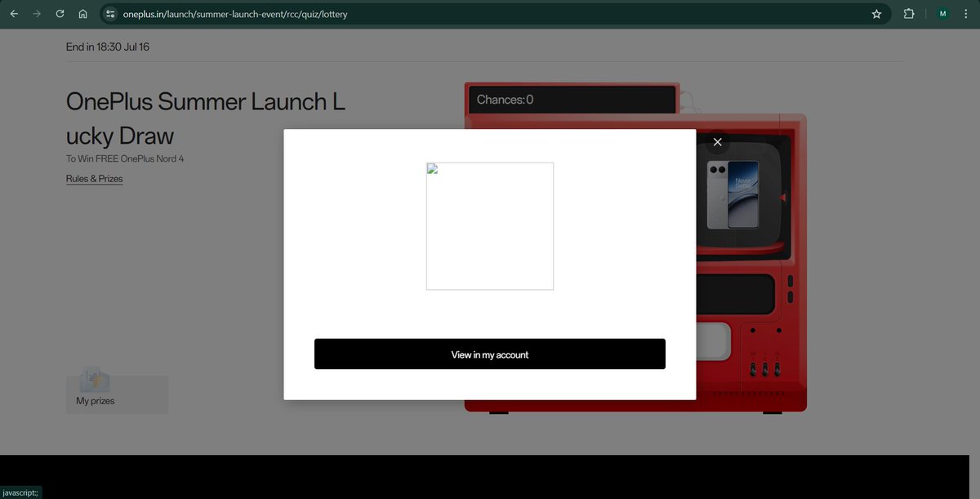Click the broken prize image in popup
This screenshot has width=980, height=499.
[490, 226]
